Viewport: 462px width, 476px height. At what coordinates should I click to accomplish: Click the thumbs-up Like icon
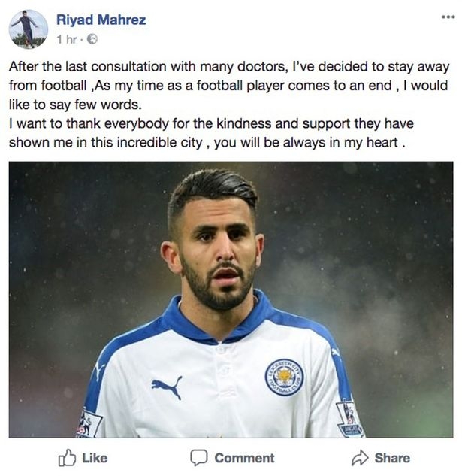[x=66, y=457]
